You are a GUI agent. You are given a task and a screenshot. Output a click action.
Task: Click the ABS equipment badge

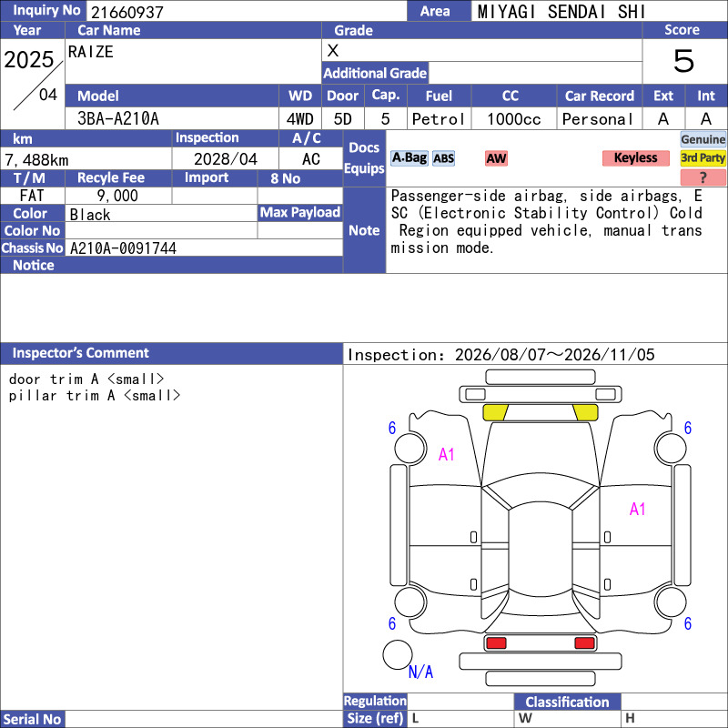[x=443, y=158]
